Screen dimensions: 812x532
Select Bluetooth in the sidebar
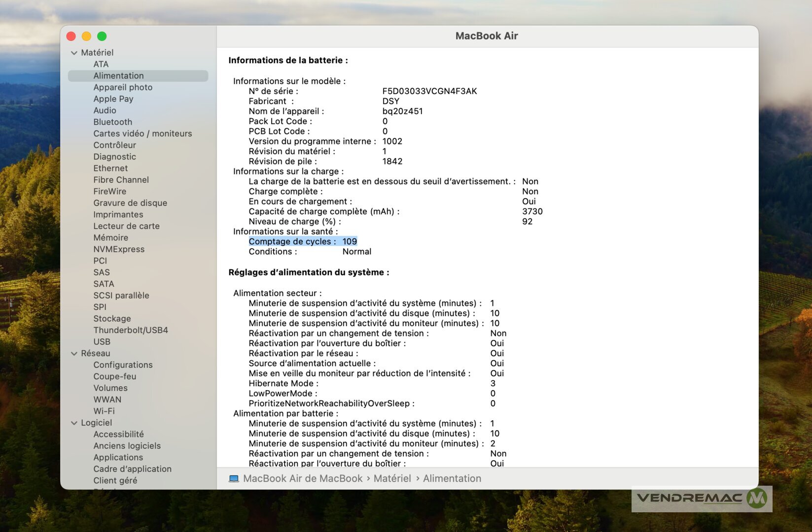(x=112, y=122)
